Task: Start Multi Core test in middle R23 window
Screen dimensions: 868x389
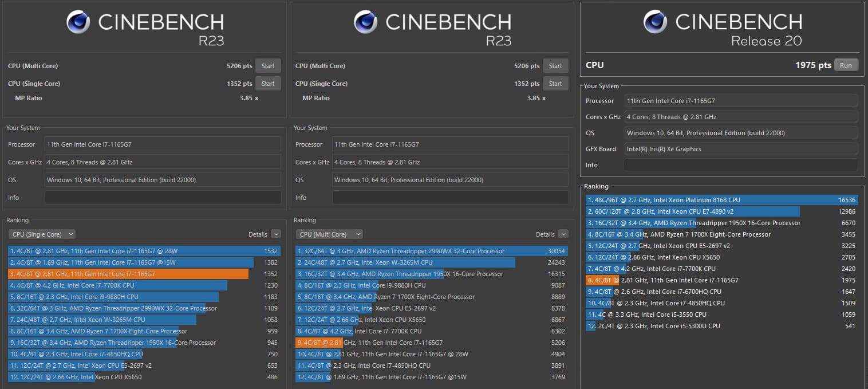Action: coord(555,66)
